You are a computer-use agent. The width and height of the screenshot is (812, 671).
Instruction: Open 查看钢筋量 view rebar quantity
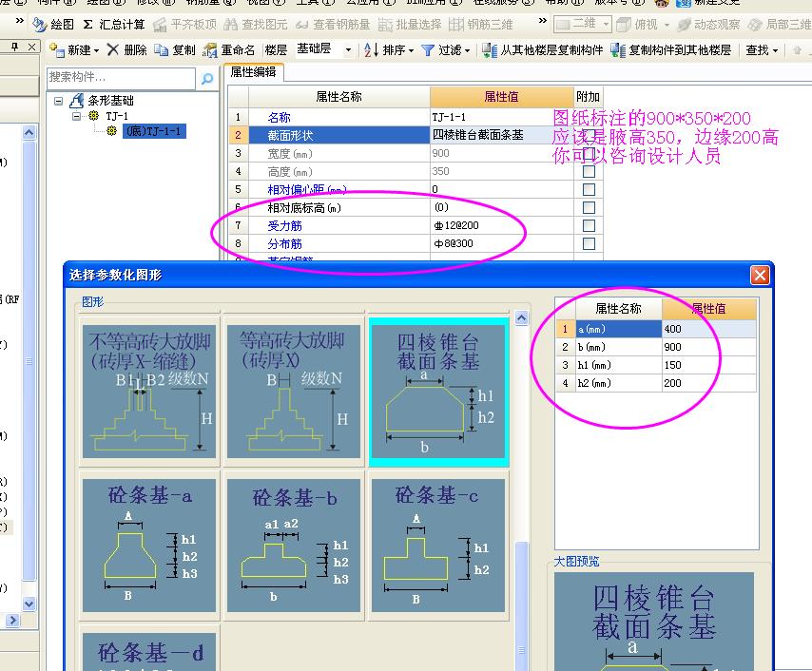(333, 25)
